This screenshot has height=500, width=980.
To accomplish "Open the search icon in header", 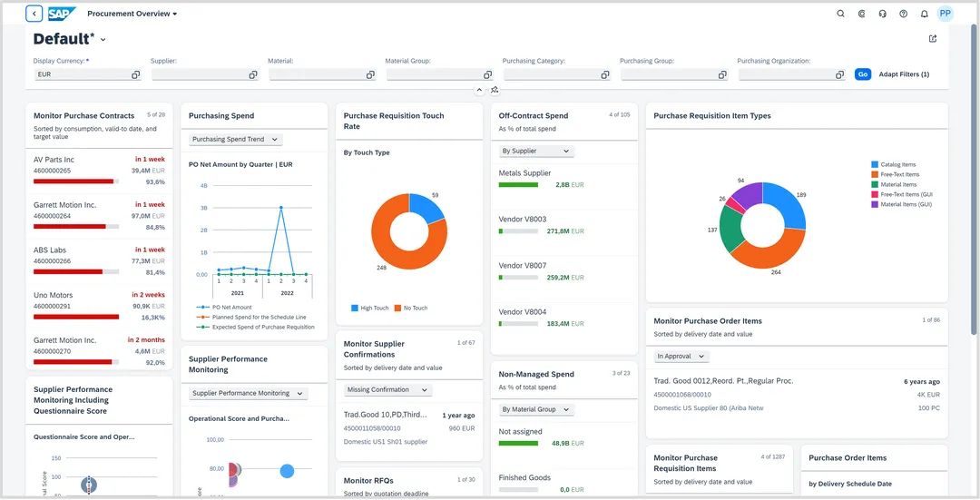I will pyautogui.click(x=840, y=14).
